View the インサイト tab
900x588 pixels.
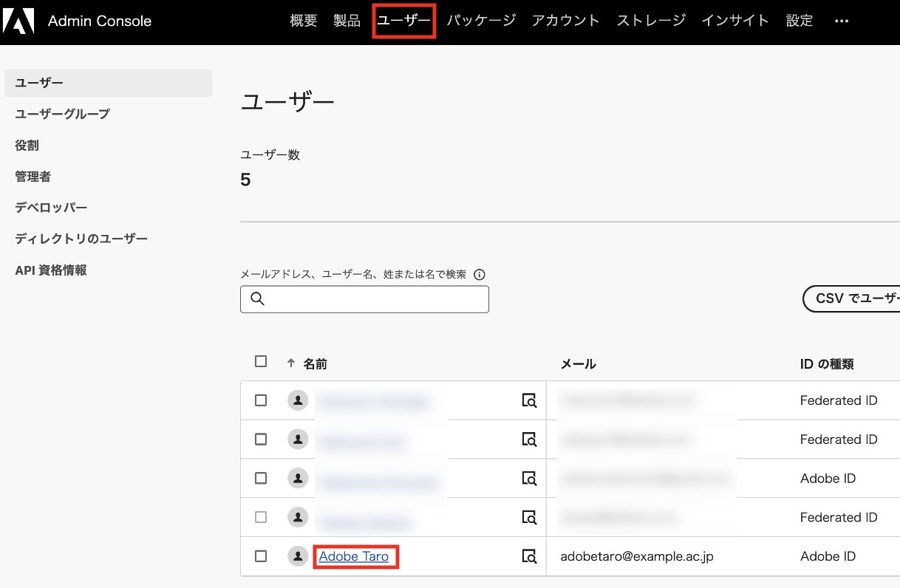[x=735, y=21]
